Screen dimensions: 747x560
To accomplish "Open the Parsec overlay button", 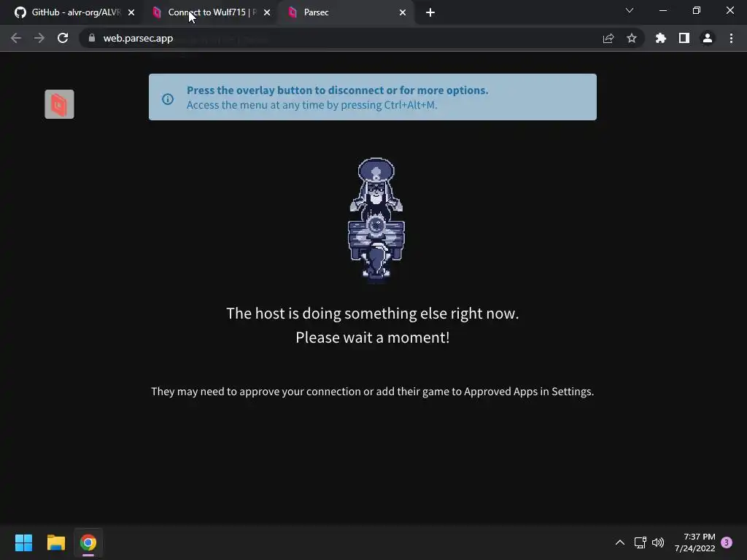I will click(59, 104).
